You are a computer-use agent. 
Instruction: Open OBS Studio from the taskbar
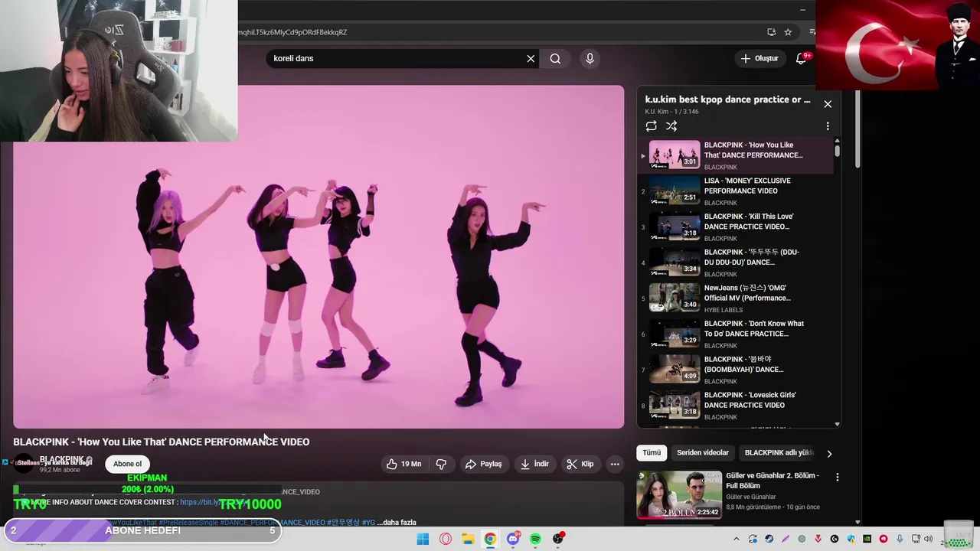coord(558,539)
